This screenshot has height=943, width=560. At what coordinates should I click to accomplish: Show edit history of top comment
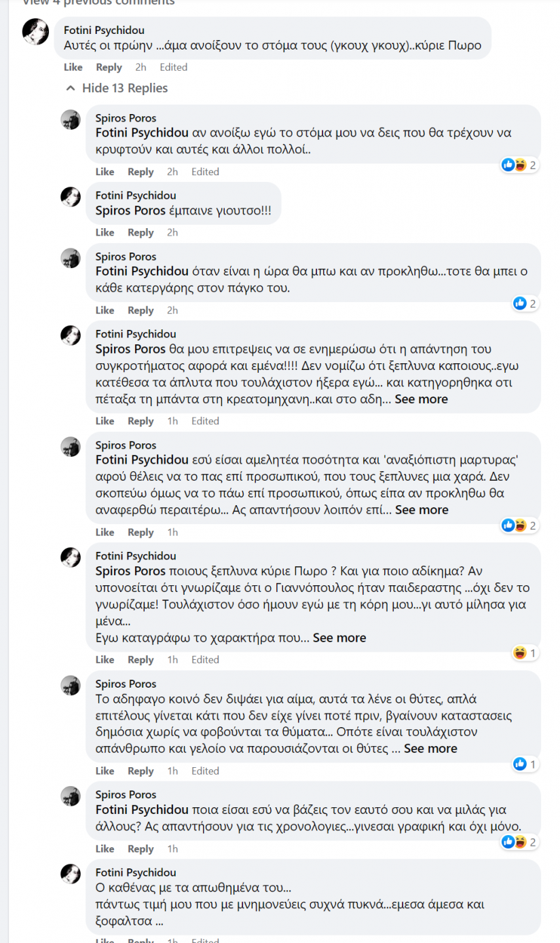click(x=173, y=67)
